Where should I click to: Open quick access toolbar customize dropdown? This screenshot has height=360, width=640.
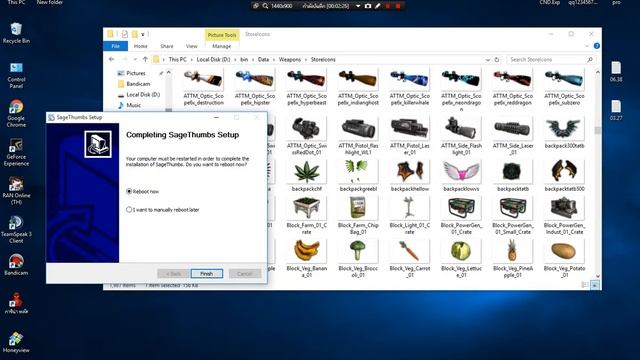tap(143, 34)
